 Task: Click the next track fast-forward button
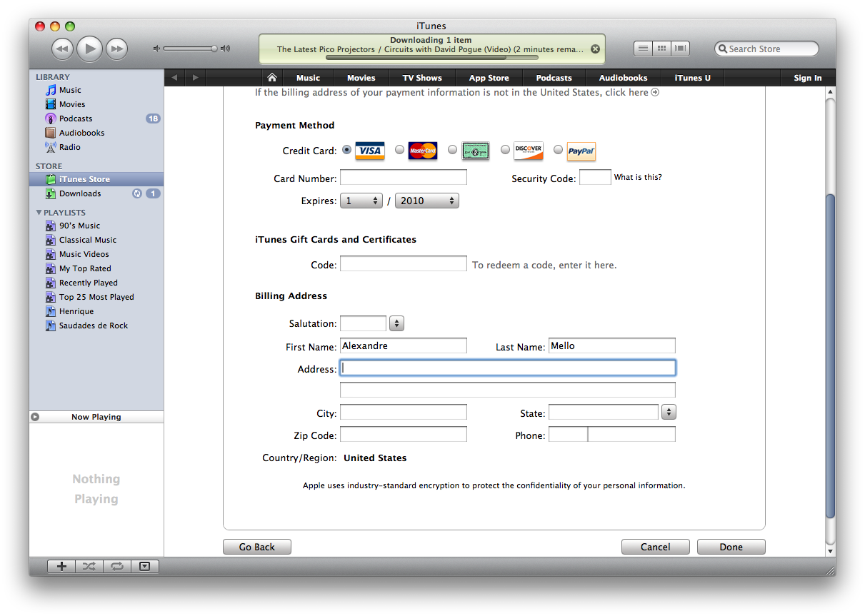click(116, 49)
